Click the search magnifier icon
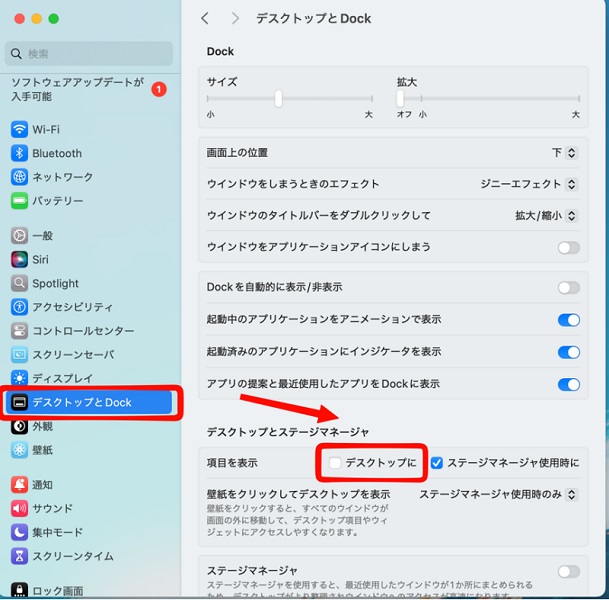 pyautogui.click(x=16, y=54)
